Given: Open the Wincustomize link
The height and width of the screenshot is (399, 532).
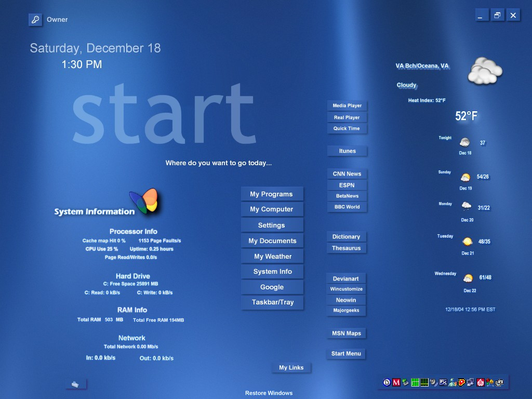Looking at the screenshot, I should click(x=346, y=289).
